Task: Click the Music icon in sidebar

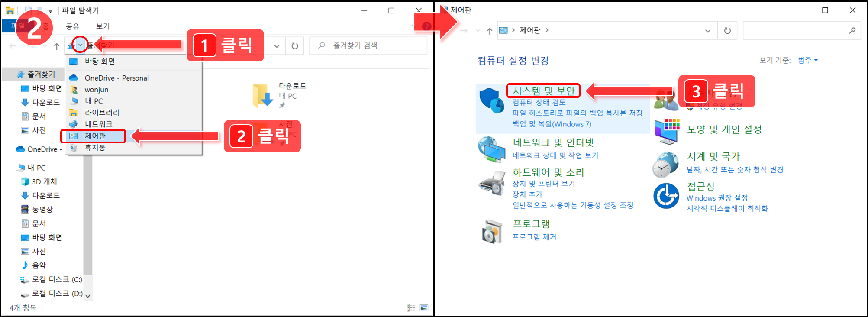Action: click(x=25, y=265)
